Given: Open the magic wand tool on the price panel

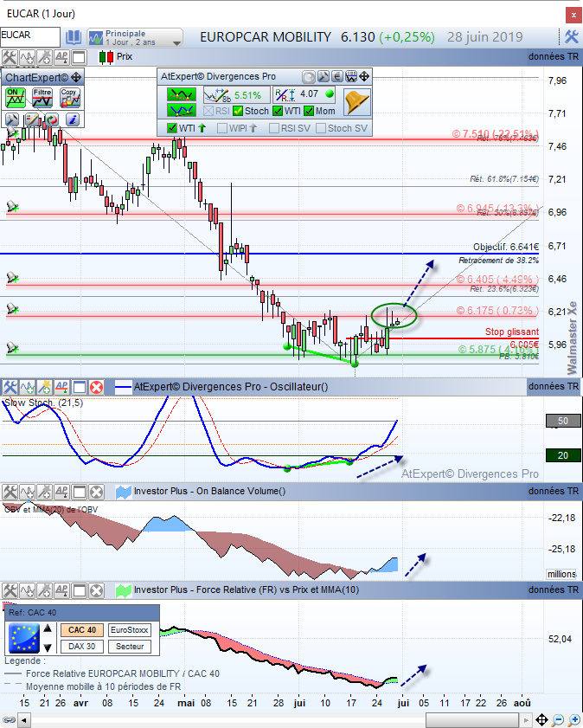Looking at the screenshot, I should point(44,57).
